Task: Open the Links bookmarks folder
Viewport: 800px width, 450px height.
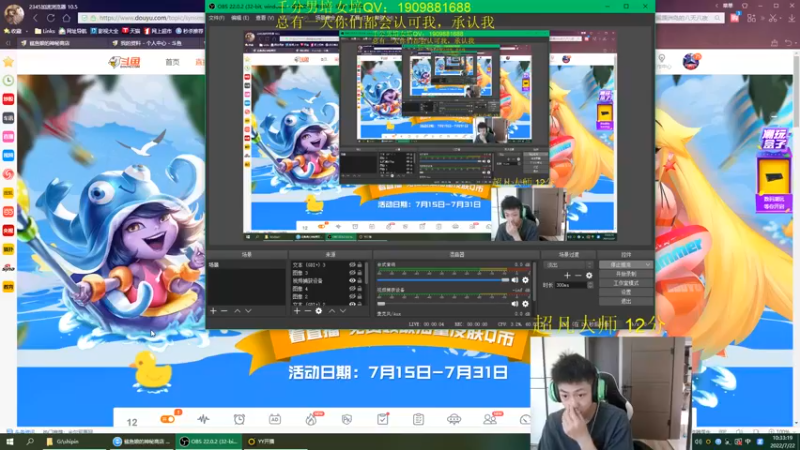Action: [x=45, y=31]
